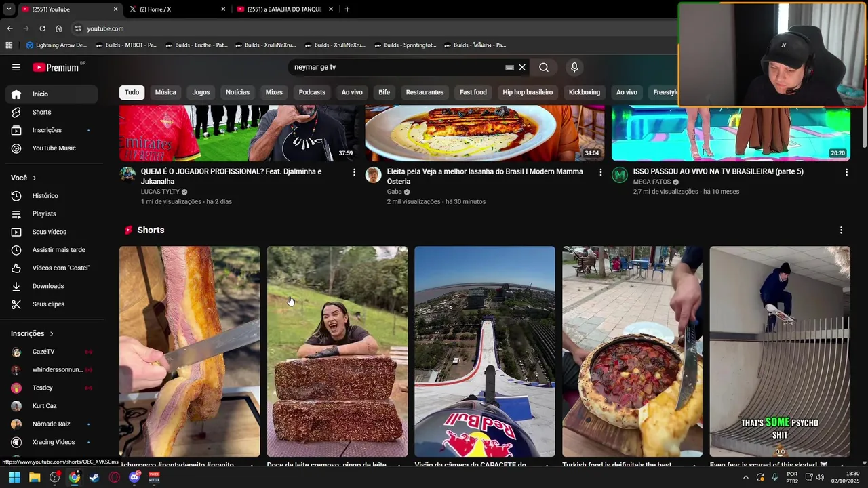Select the Fast food filter chip

click(473, 92)
